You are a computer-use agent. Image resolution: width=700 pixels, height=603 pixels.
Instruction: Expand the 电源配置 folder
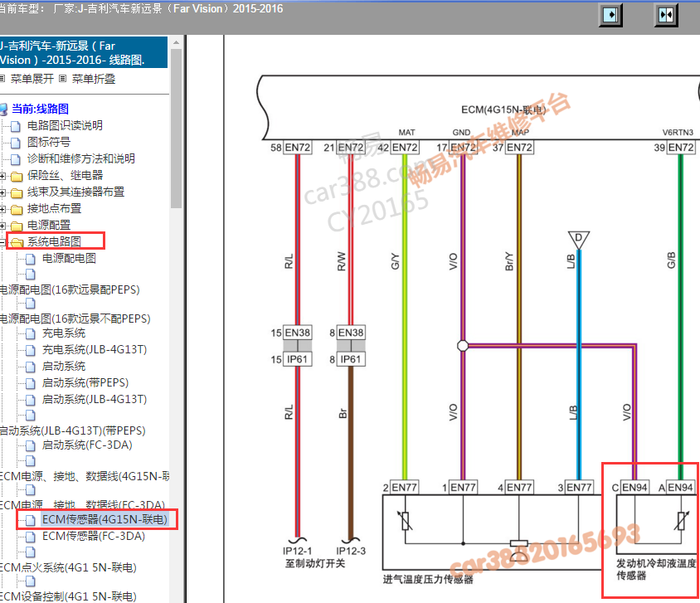click(x=2, y=226)
